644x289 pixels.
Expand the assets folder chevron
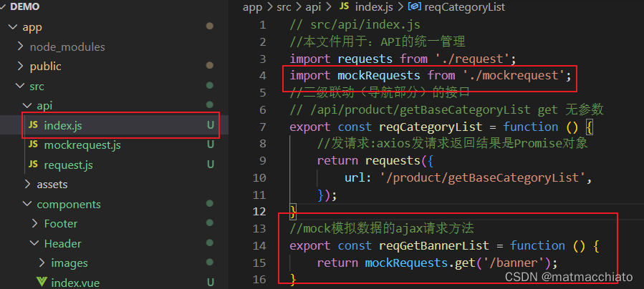click(x=27, y=185)
